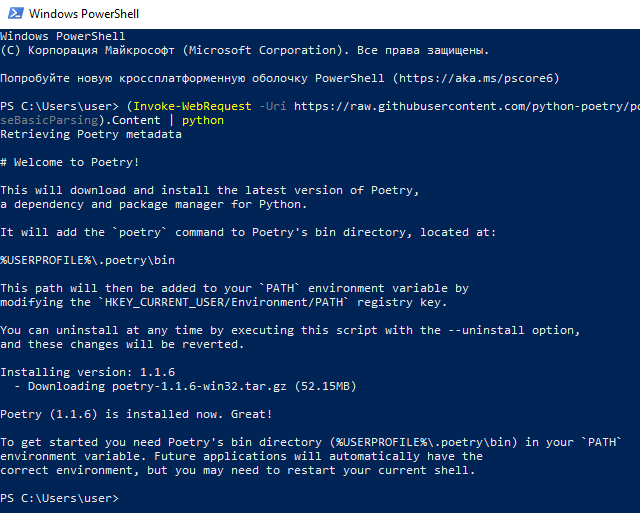Open the PowerShell icon system menu

(x=16, y=13)
